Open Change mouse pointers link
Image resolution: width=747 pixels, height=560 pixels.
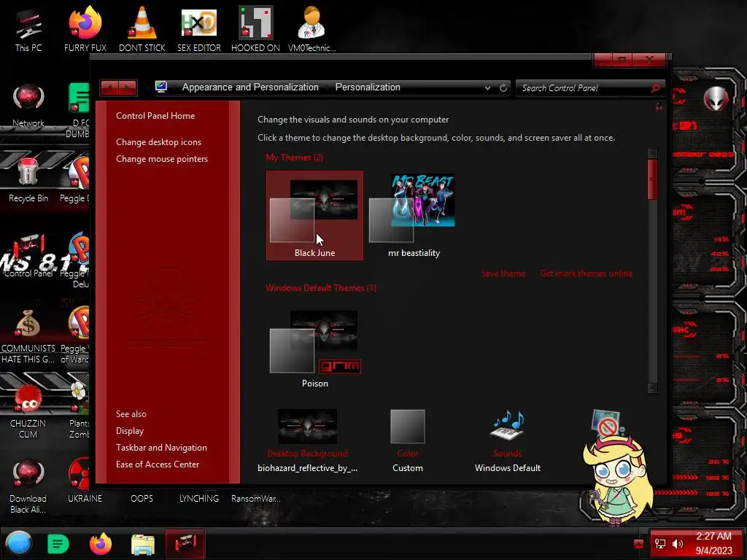(x=162, y=158)
